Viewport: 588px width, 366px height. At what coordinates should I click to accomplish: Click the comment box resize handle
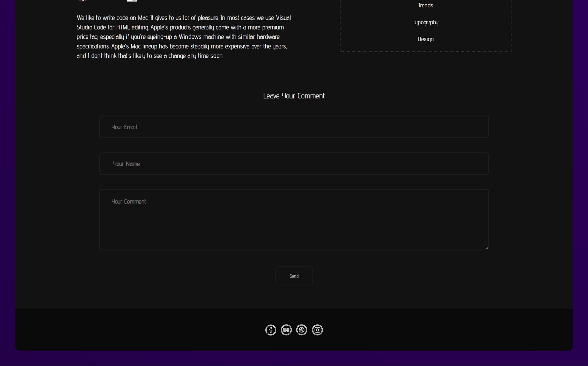point(487,248)
